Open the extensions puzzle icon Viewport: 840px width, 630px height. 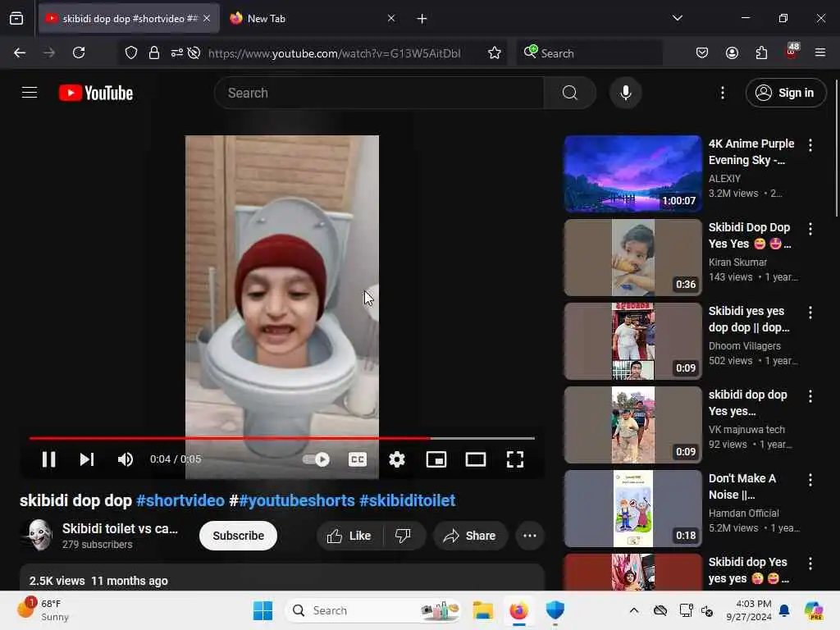761,52
